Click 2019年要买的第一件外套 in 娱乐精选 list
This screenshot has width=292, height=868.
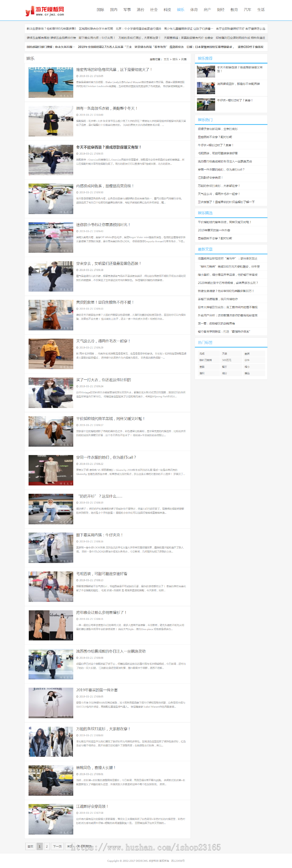[x=214, y=230]
